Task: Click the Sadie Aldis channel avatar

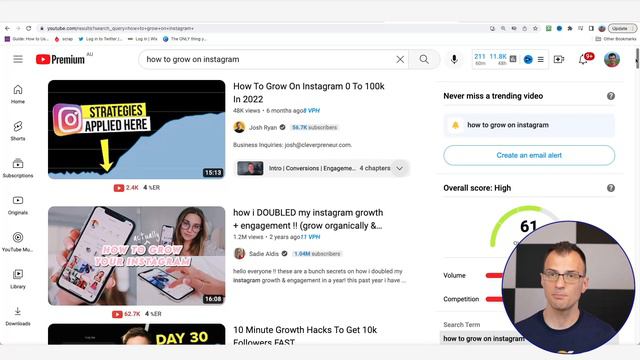Action: coord(239,254)
